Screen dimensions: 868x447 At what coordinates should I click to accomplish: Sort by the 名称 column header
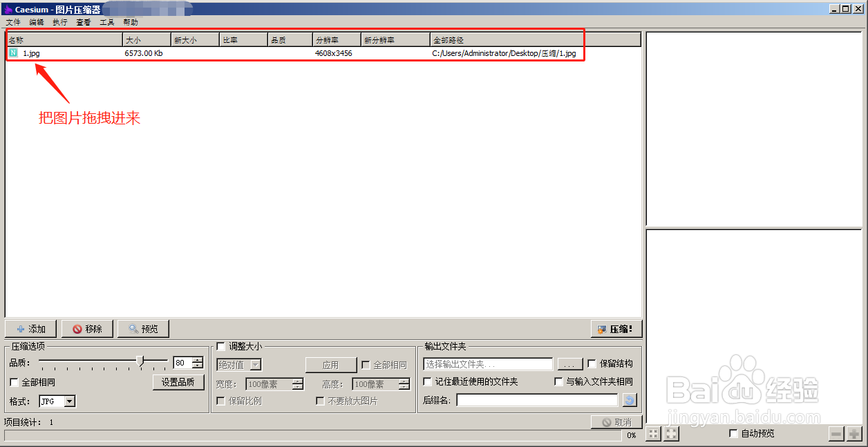point(64,40)
